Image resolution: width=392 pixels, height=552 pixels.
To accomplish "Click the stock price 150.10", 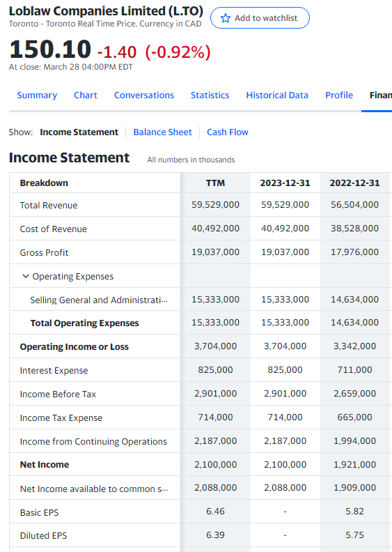I will click(50, 49).
